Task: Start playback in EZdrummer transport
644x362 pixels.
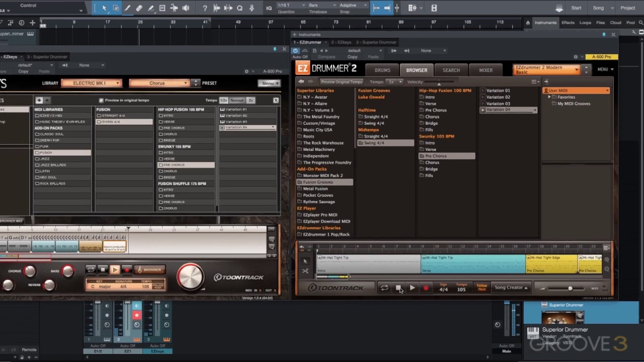Action: [412, 288]
